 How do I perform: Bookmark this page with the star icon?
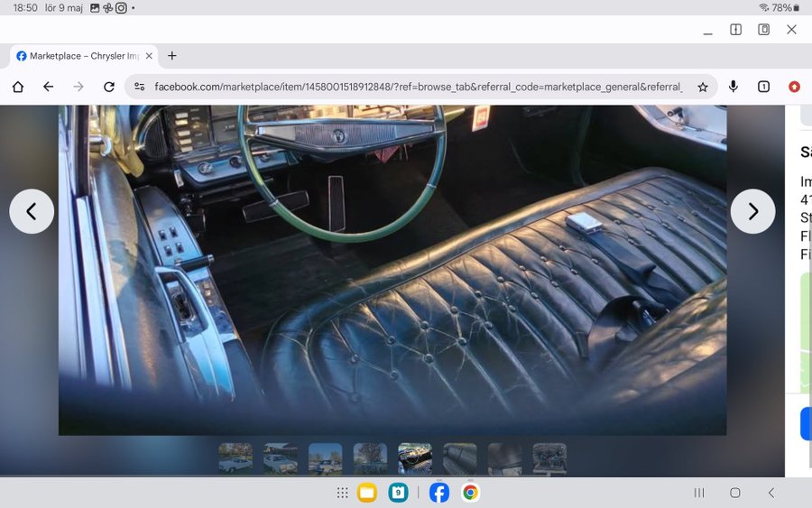702,87
